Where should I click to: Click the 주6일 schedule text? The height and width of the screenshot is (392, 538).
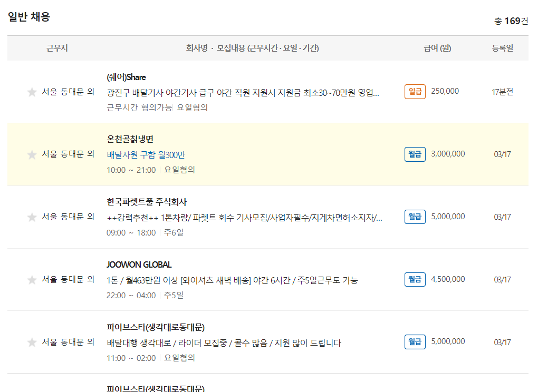(x=174, y=233)
